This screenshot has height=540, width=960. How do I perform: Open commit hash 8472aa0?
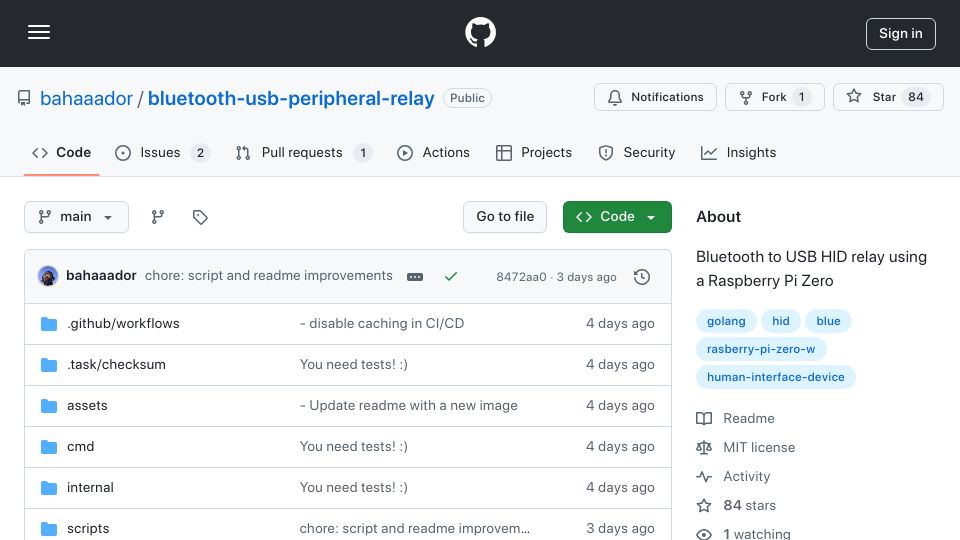[x=521, y=277]
